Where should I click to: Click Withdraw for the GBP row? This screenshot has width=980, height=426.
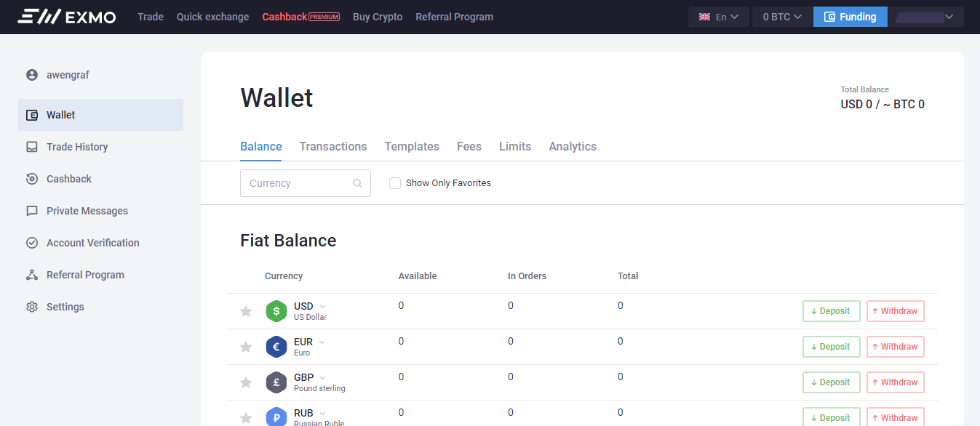895,382
